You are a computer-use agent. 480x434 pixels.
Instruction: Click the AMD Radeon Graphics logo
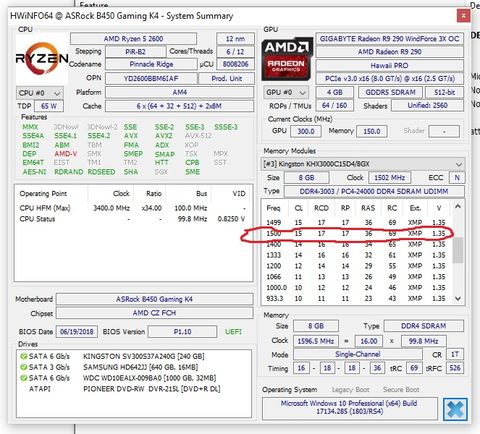[x=287, y=59]
